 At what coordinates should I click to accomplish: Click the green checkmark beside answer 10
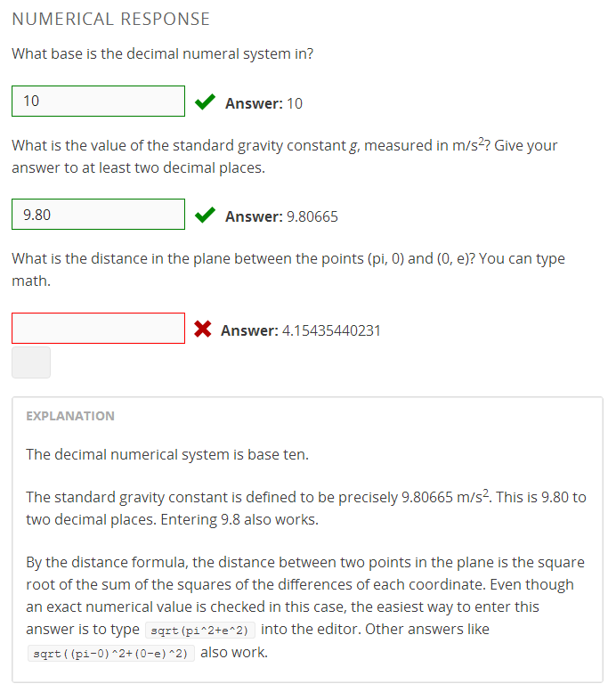click(205, 102)
